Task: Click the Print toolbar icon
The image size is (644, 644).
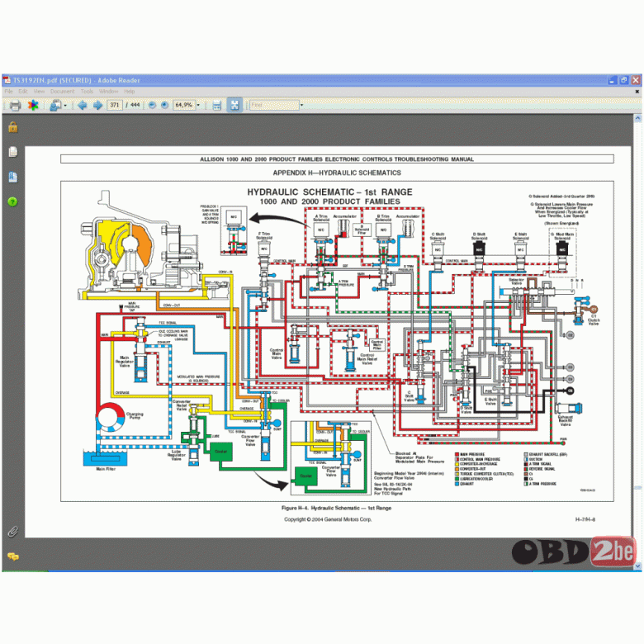Action: (15, 106)
